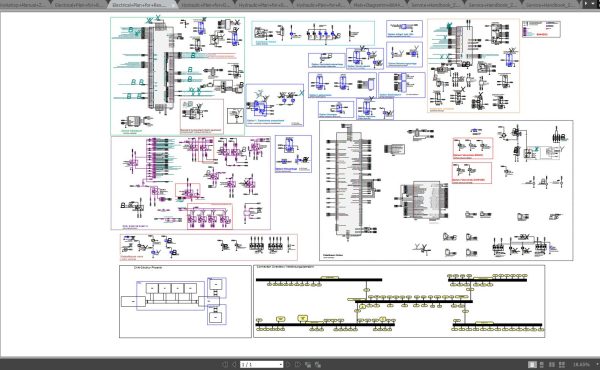Switch to the active Electrical+Plan+for+Bas... tab

[x=142, y=5]
